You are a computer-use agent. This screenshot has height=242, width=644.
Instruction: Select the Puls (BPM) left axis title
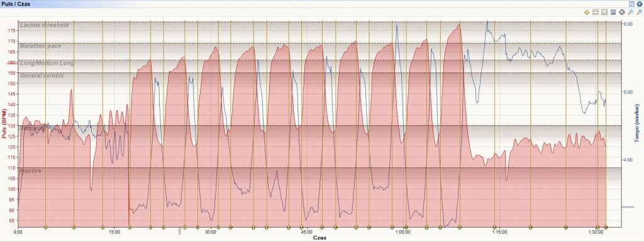4,123
